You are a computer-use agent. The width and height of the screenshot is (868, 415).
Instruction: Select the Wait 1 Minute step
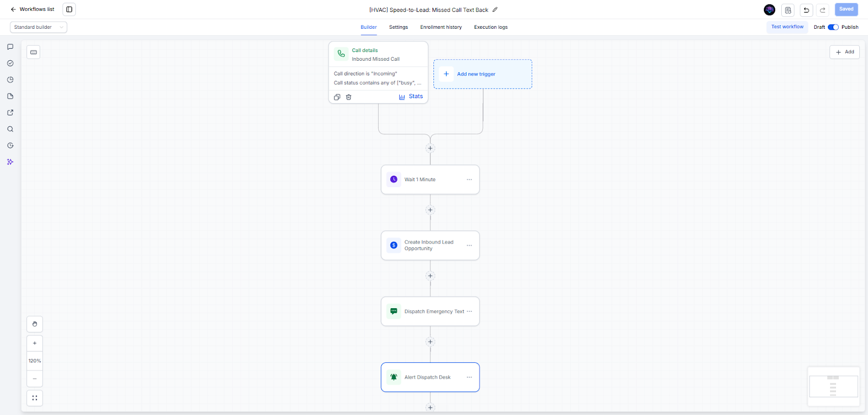[430, 180]
